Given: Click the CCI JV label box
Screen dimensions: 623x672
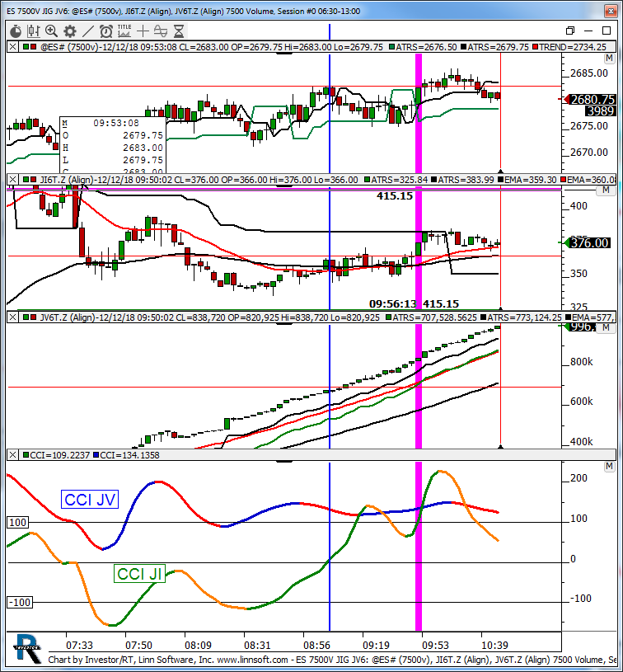Looking at the screenshot, I should click(x=91, y=498).
